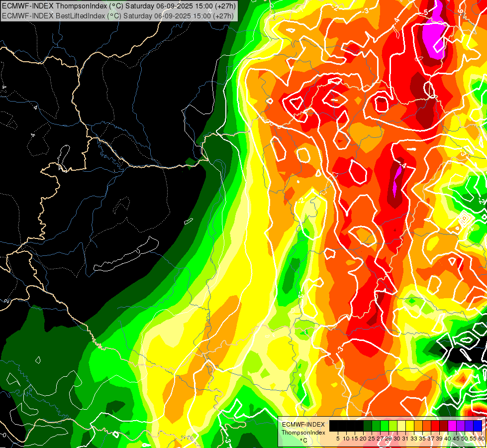Click legend tick value 60

point(481,439)
